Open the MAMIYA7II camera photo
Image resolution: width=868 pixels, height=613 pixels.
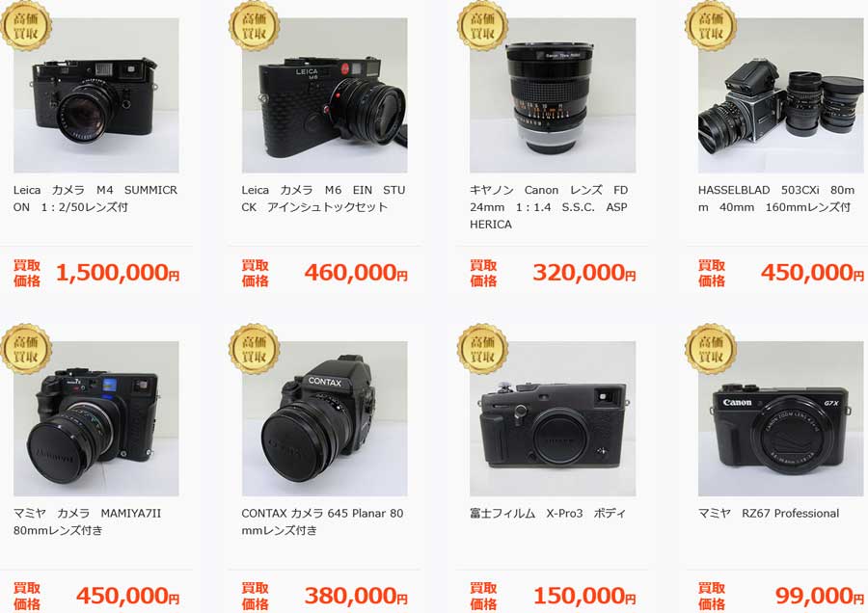click(x=96, y=418)
